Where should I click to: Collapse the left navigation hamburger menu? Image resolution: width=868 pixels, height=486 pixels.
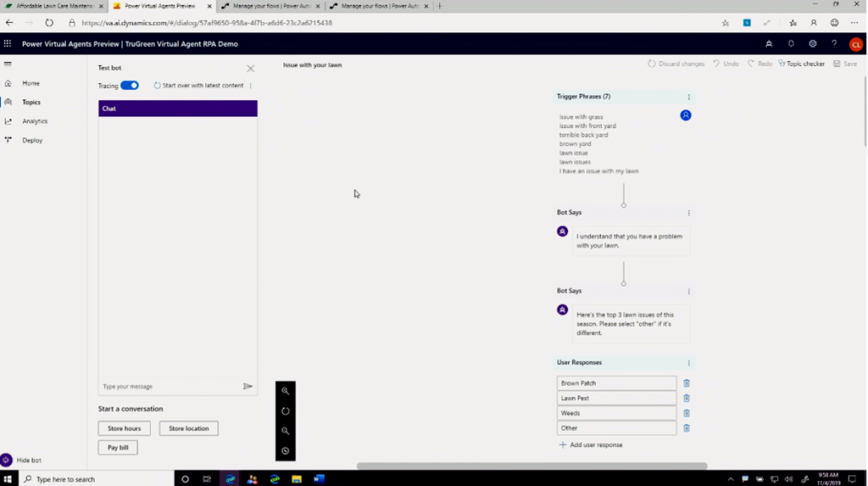(8, 64)
